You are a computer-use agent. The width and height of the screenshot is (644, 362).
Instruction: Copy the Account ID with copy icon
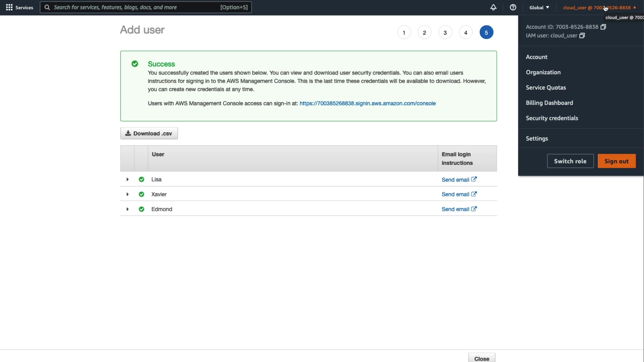tap(603, 27)
